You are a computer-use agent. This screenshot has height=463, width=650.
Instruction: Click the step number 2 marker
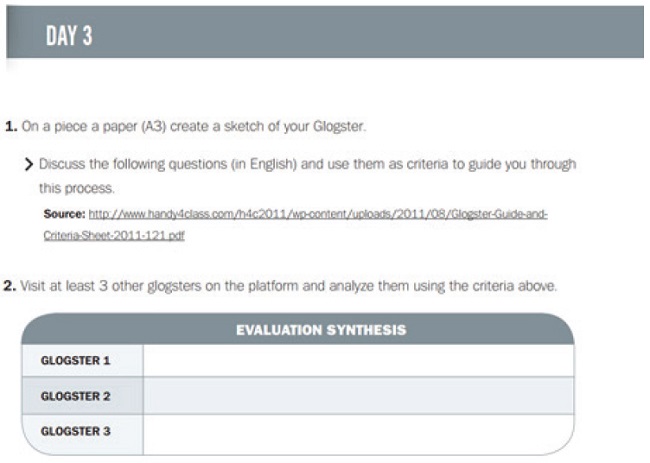tap(9, 287)
